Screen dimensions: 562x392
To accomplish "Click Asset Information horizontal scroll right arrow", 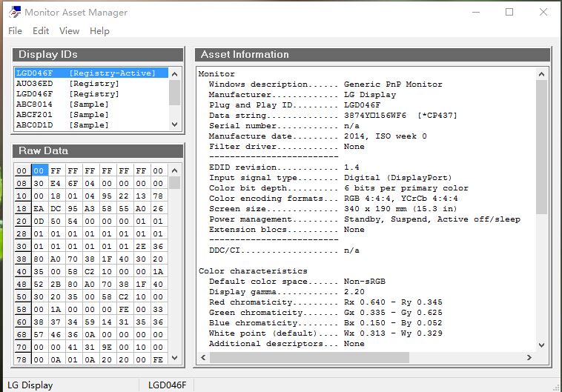I will 529,357.
